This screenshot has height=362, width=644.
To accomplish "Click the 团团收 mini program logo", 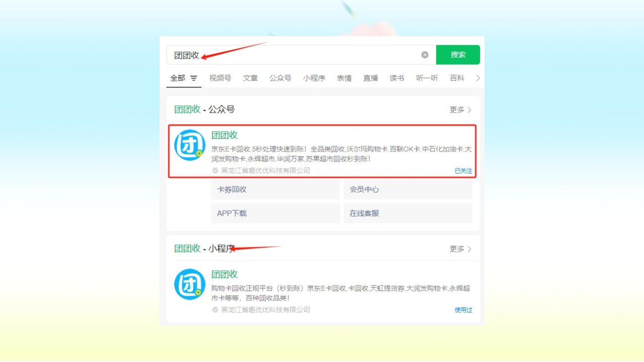I will coord(190,284).
